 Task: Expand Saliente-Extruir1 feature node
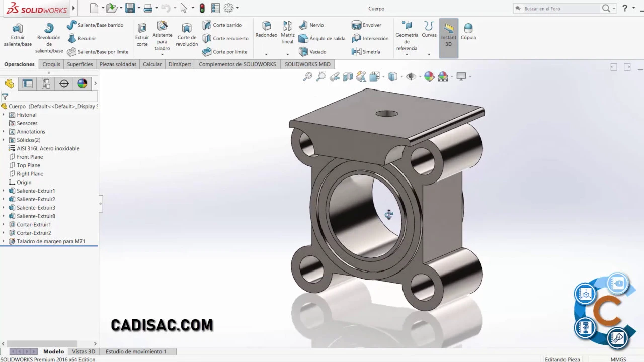(x=4, y=191)
